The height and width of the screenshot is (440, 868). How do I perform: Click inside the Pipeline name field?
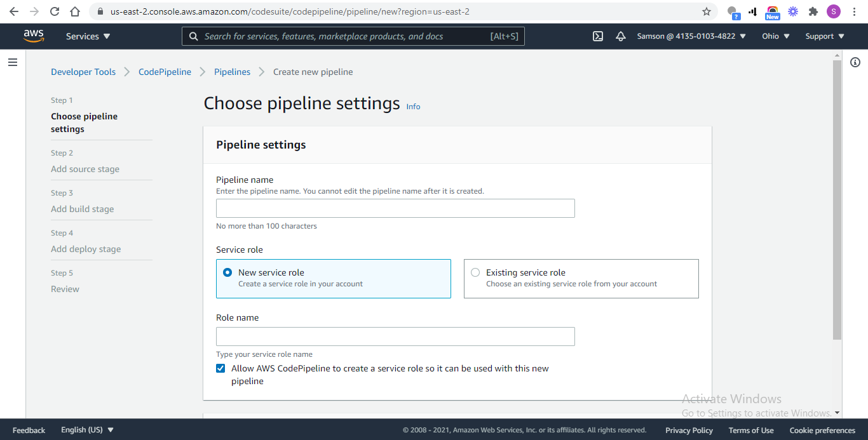[395, 208]
